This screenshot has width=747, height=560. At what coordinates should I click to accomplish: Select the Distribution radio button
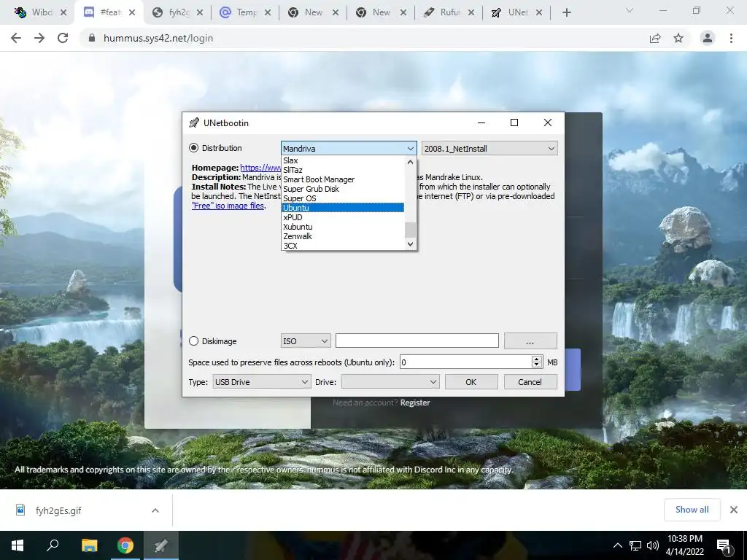click(193, 148)
